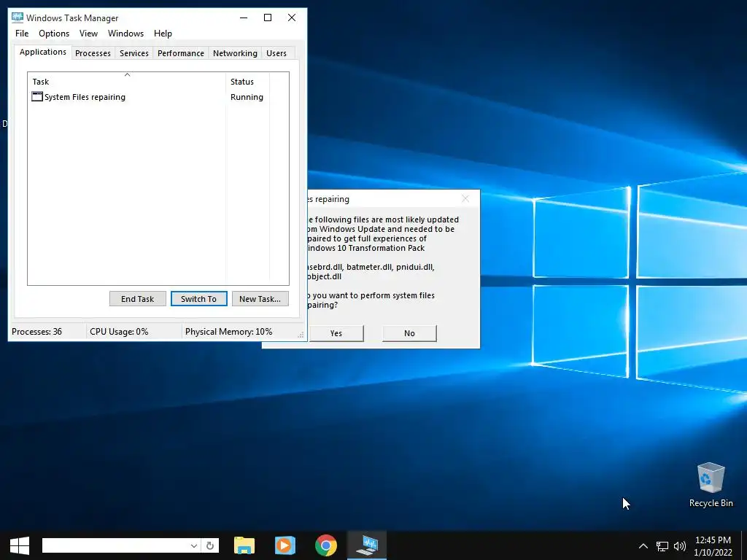Click the System Files repairing task icon
The height and width of the screenshot is (560, 747).
pos(37,97)
